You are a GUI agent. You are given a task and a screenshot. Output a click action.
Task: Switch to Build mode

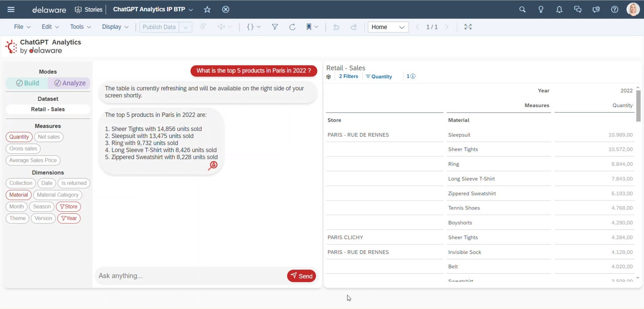pos(28,83)
